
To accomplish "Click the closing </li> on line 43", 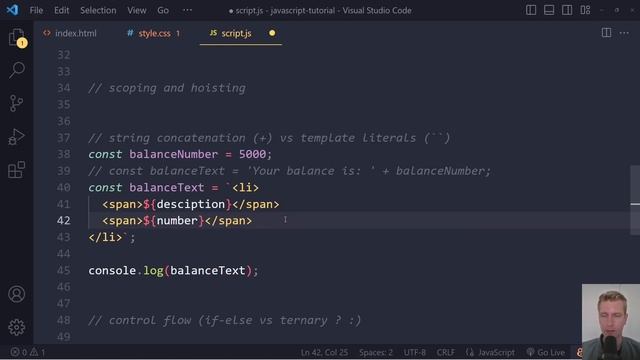I will [105, 237].
